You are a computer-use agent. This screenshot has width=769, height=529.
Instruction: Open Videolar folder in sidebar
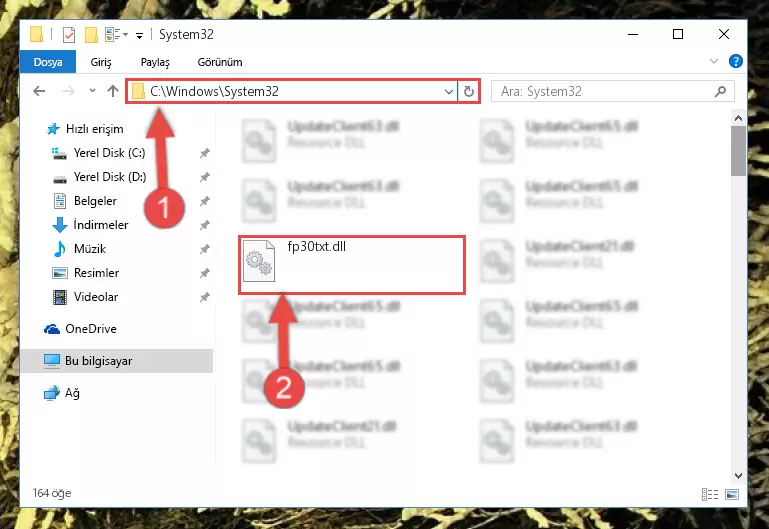pos(96,297)
